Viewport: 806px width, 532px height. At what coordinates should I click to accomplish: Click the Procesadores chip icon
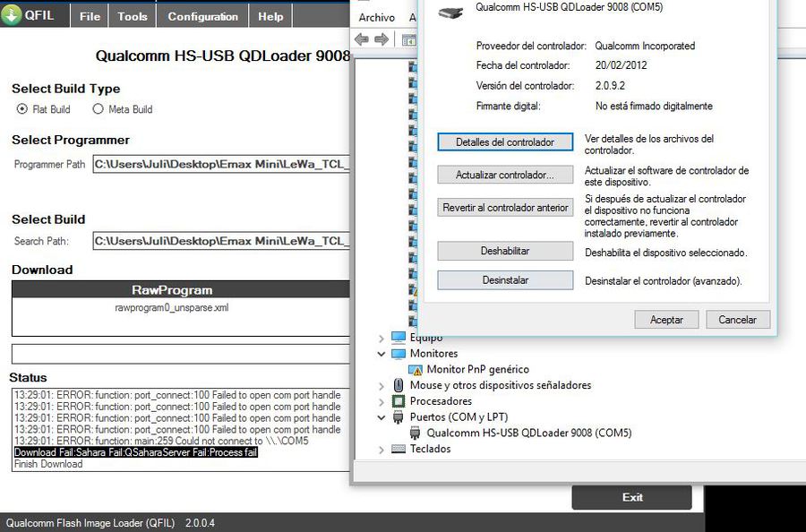[399, 401]
